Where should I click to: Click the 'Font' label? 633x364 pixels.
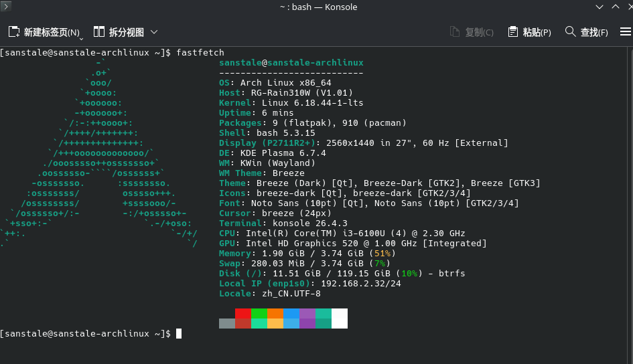pyautogui.click(x=230, y=203)
